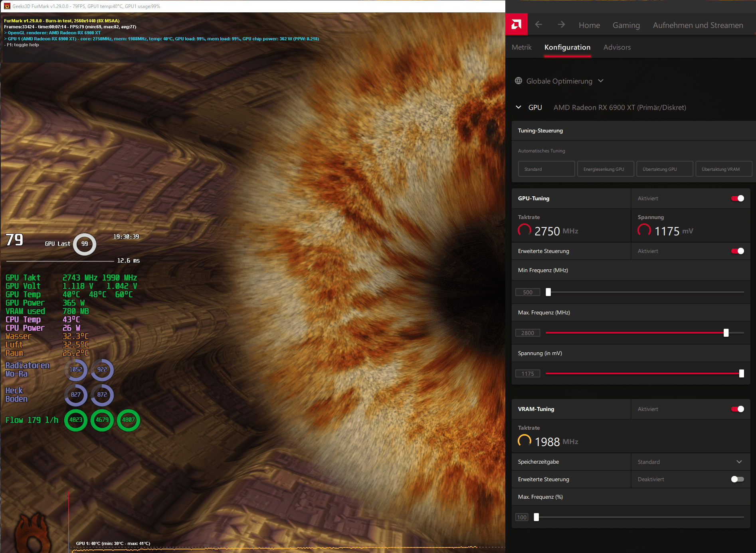Viewport: 756px width, 553px height.
Task: Select Übertaktung GPU preset
Action: 664,169
